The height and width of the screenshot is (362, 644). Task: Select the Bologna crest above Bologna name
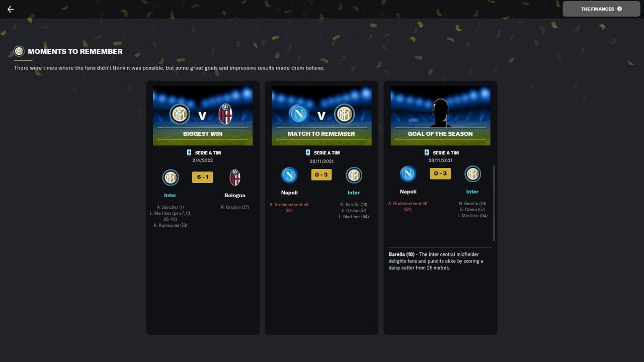pyautogui.click(x=235, y=177)
